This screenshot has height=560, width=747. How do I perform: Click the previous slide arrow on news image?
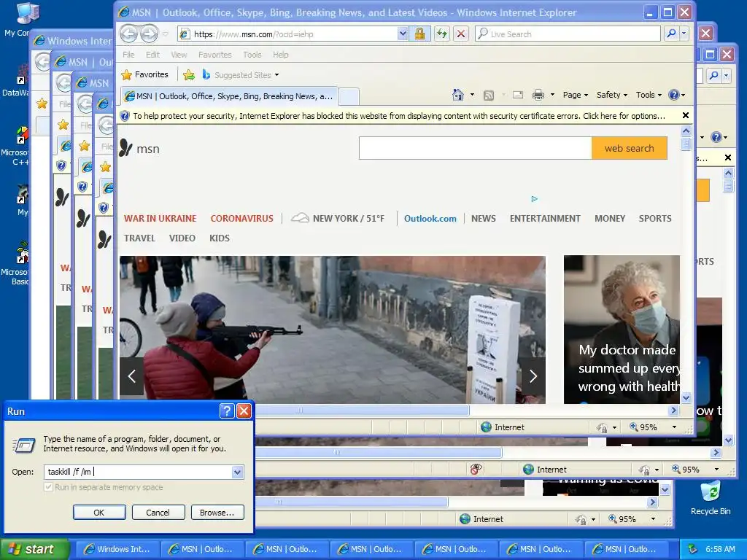tap(131, 376)
